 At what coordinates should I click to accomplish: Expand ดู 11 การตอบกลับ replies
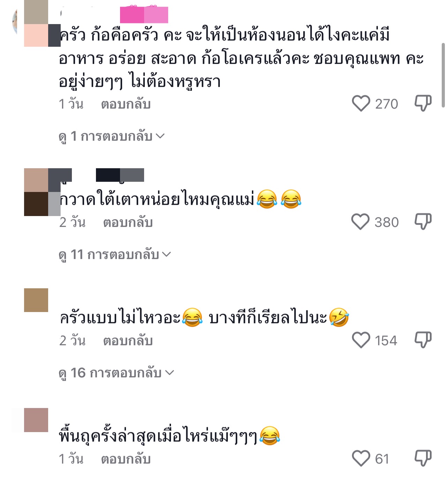[115, 254]
